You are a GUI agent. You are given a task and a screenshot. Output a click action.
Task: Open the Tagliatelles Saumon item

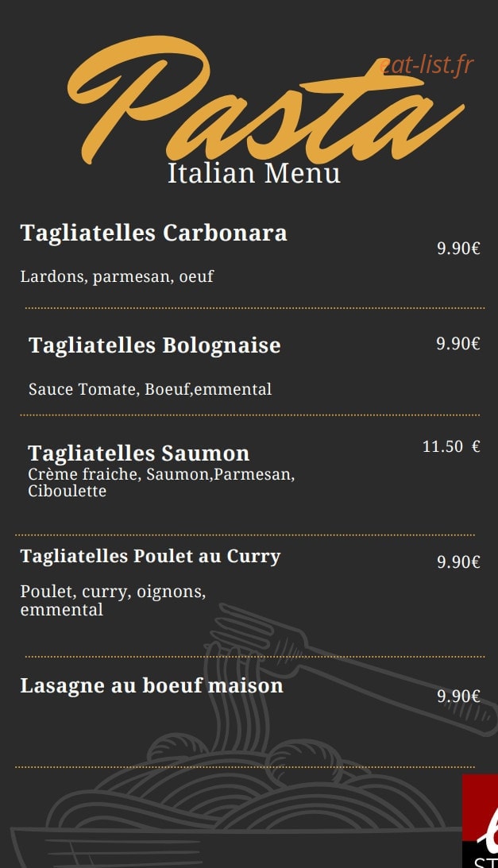138,453
